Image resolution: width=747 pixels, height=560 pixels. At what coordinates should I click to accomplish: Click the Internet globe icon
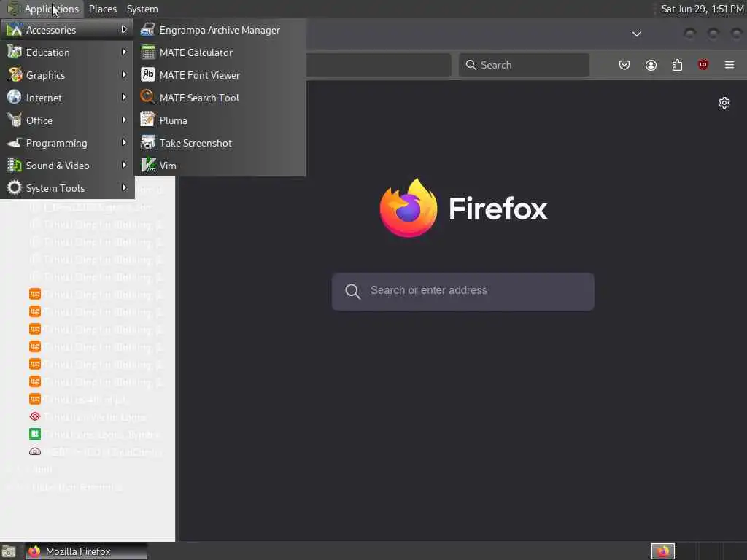point(15,97)
